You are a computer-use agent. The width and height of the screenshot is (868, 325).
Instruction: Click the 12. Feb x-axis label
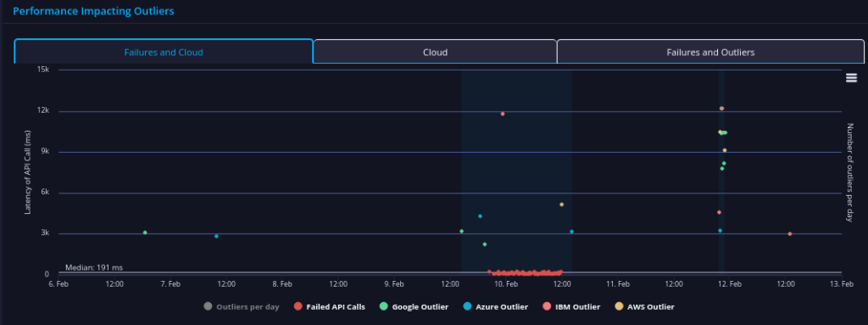pos(730,284)
